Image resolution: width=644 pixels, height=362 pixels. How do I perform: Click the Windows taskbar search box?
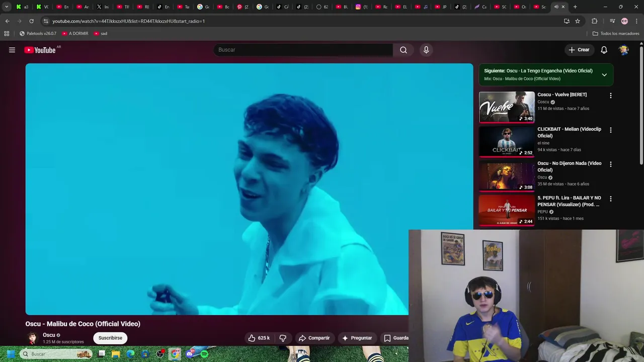[x=56, y=354]
